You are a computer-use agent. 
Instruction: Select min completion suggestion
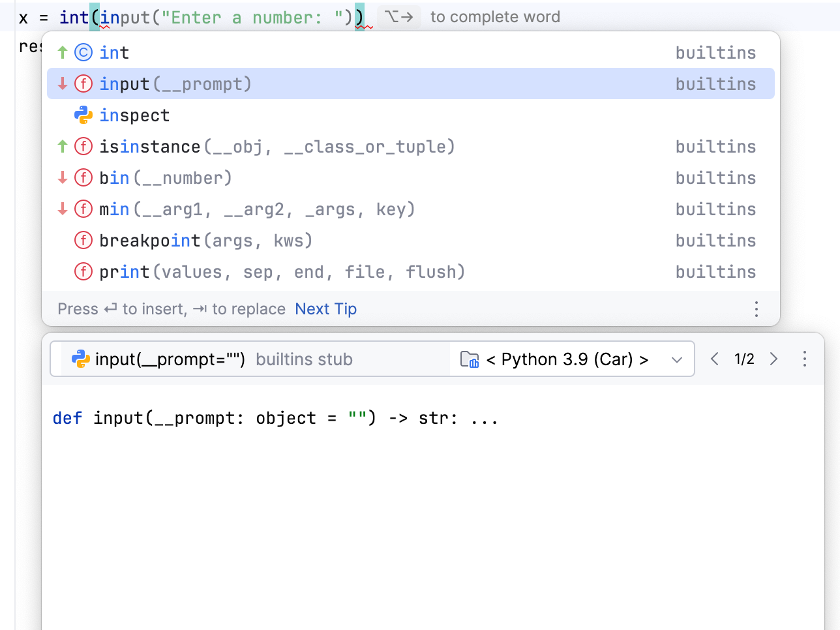(257, 209)
